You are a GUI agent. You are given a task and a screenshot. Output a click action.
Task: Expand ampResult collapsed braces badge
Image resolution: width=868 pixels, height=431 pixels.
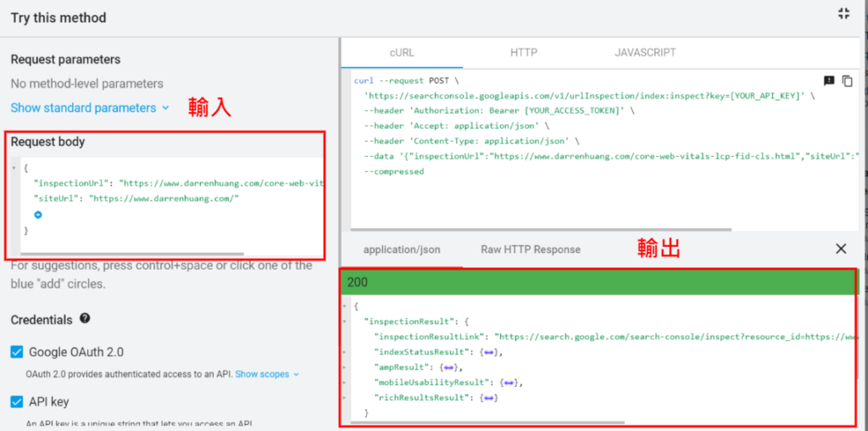[x=449, y=367]
